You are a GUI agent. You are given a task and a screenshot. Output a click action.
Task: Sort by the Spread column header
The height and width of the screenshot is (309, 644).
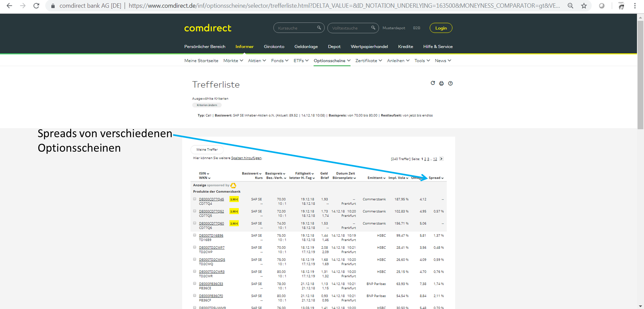436,178
